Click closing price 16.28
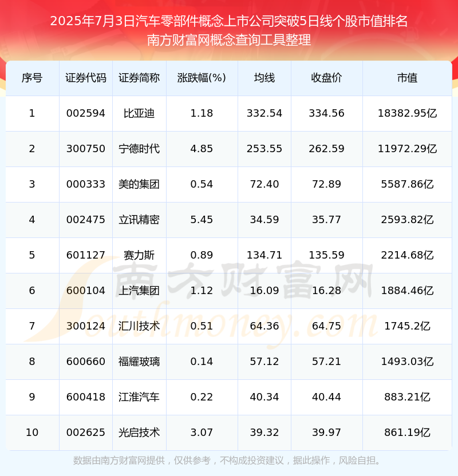 pyautogui.click(x=326, y=291)
